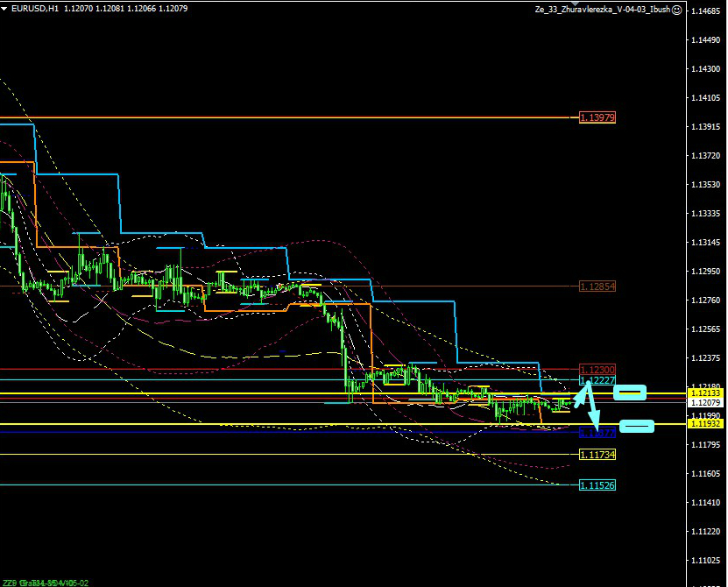Click the triangle marker before EURUSD,H1
728x587 pixels.
(x=6, y=10)
